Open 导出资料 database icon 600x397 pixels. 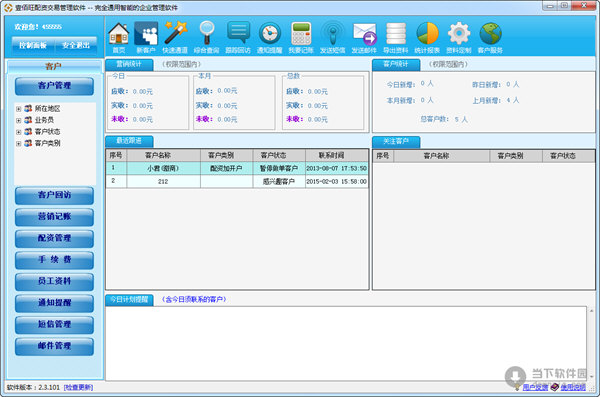[x=396, y=38]
